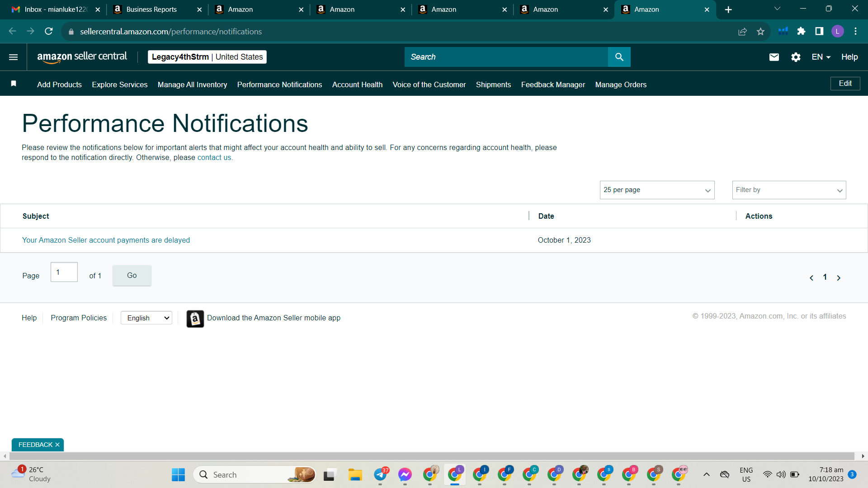Focus the Seller Central search field

click(506, 57)
